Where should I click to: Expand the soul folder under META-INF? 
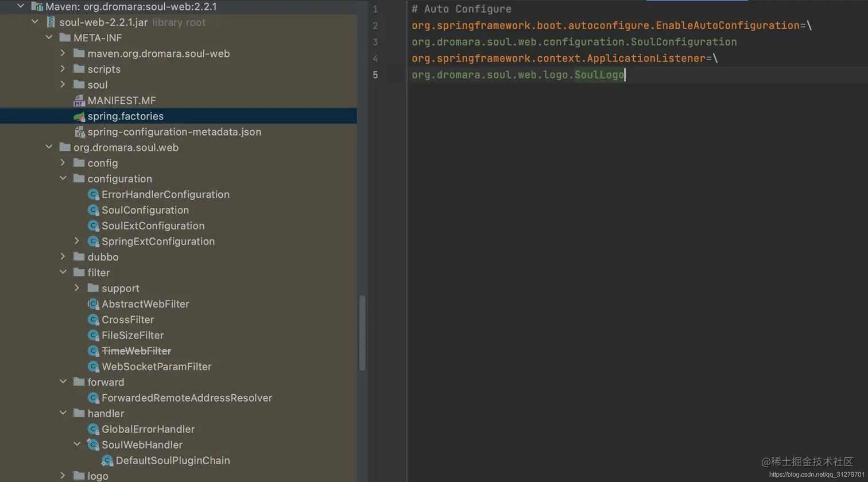pos(63,84)
